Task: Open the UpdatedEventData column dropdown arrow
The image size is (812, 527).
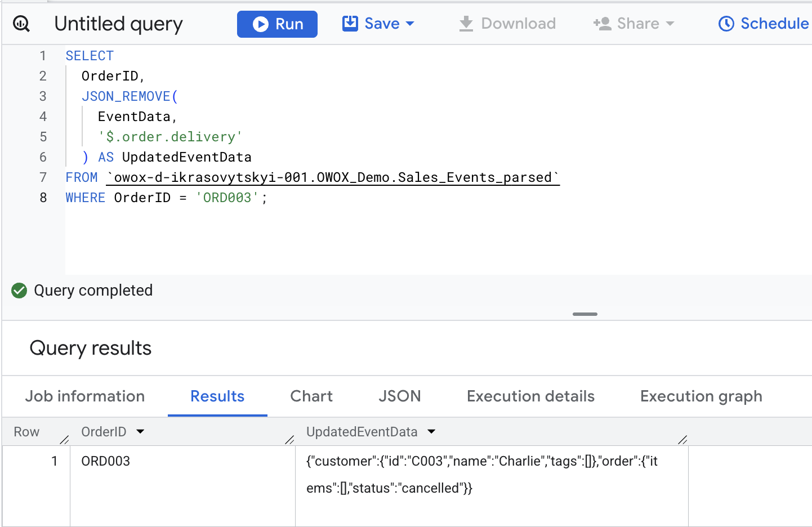Action: pos(431,432)
